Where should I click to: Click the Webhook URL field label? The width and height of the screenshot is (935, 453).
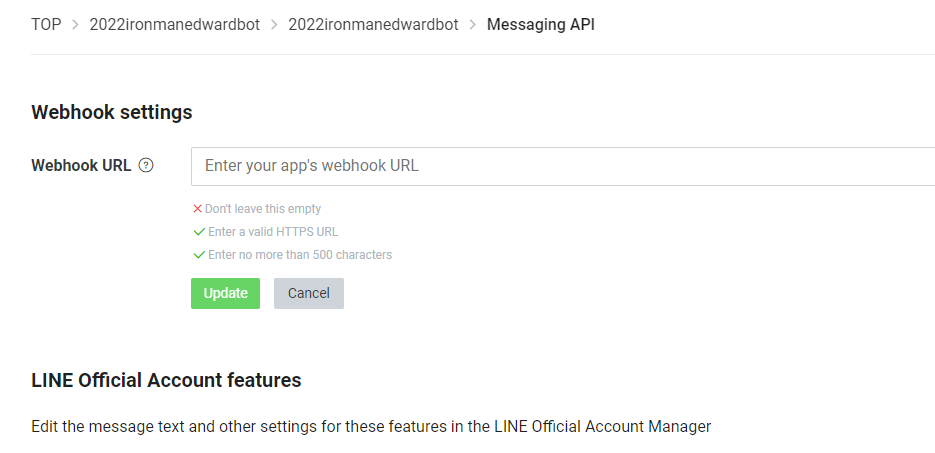pyautogui.click(x=81, y=166)
